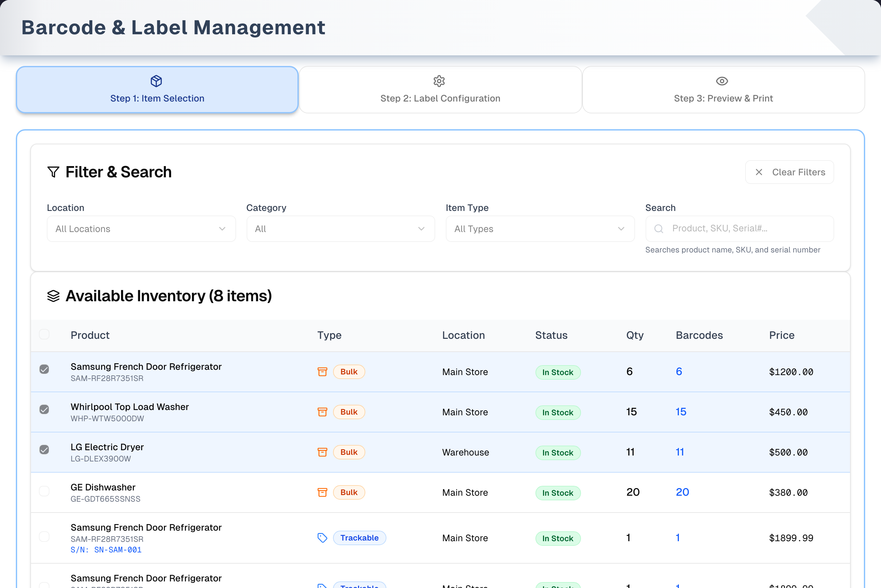Open the barcodes count 15 link for Whirlpool

[681, 412]
